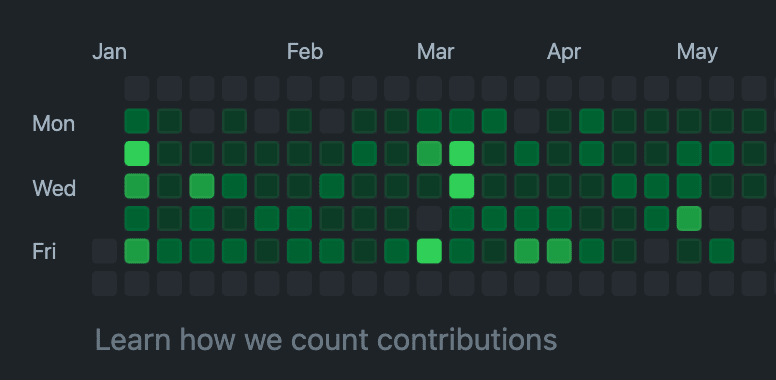Click the 'Jan' month label
Screen dimensions: 776x380
(109, 51)
